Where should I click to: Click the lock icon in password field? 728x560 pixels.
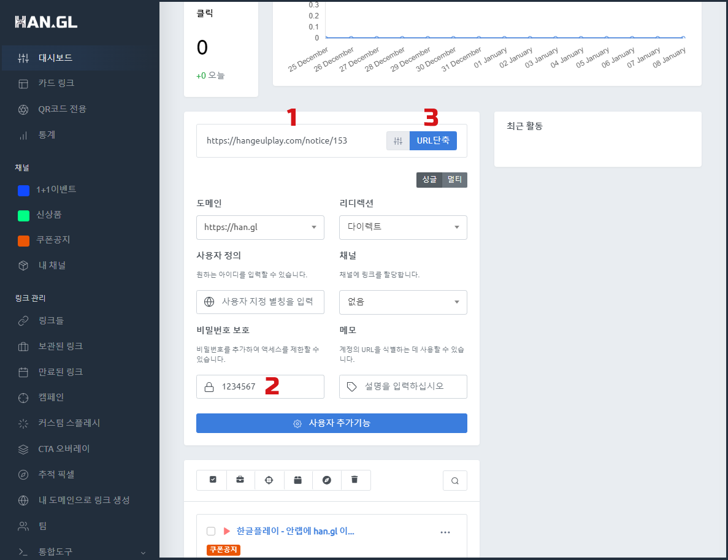pos(209,387)
